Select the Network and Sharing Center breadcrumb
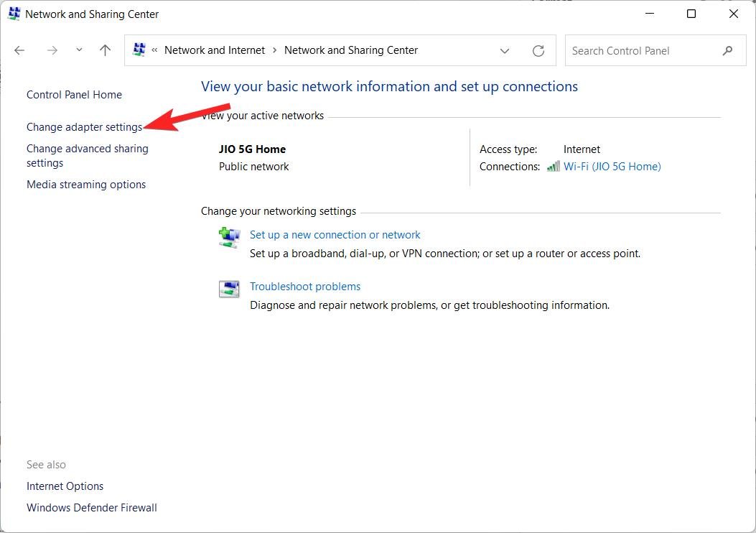756x533 pixels. (x=351, y=50)
